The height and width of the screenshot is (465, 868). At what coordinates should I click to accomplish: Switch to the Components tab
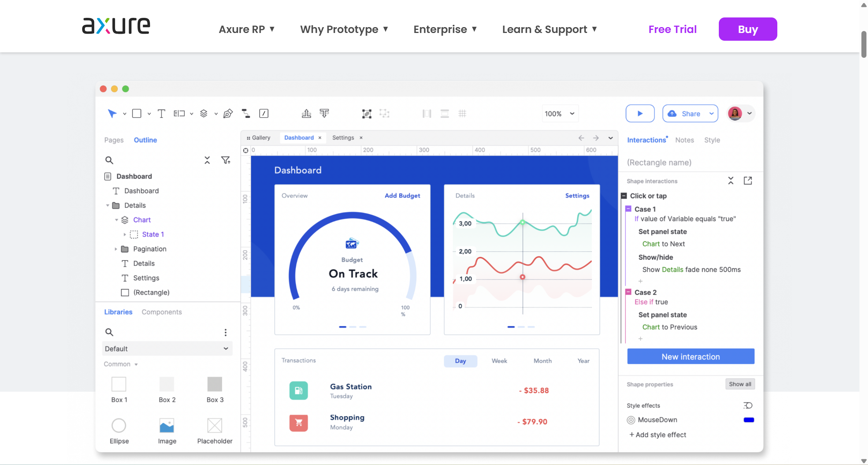(x=162, y=312)
